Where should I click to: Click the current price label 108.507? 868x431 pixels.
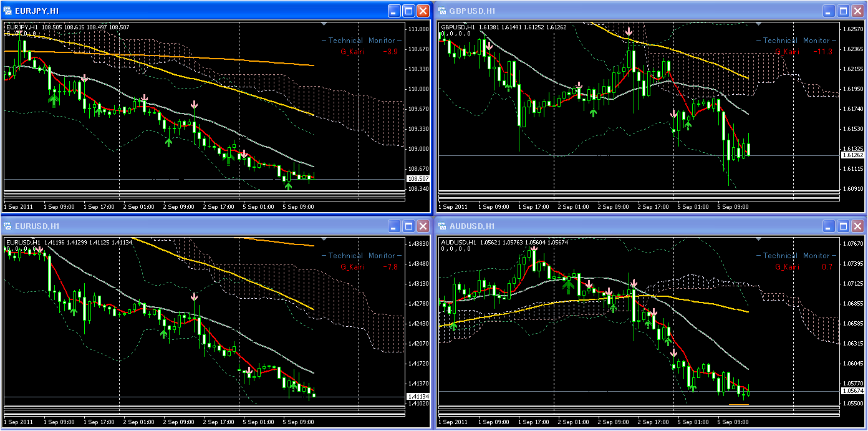point(417,178)
